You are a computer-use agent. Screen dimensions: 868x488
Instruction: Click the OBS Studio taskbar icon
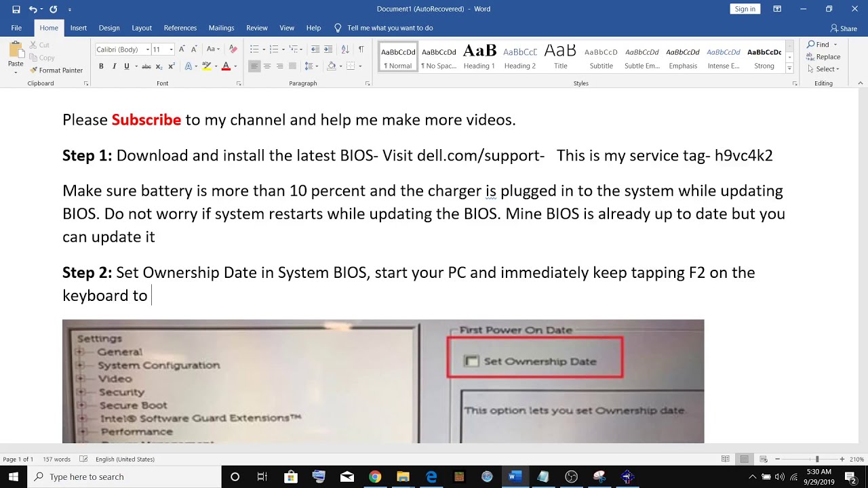pyautogui.click(x=571, y=476)
